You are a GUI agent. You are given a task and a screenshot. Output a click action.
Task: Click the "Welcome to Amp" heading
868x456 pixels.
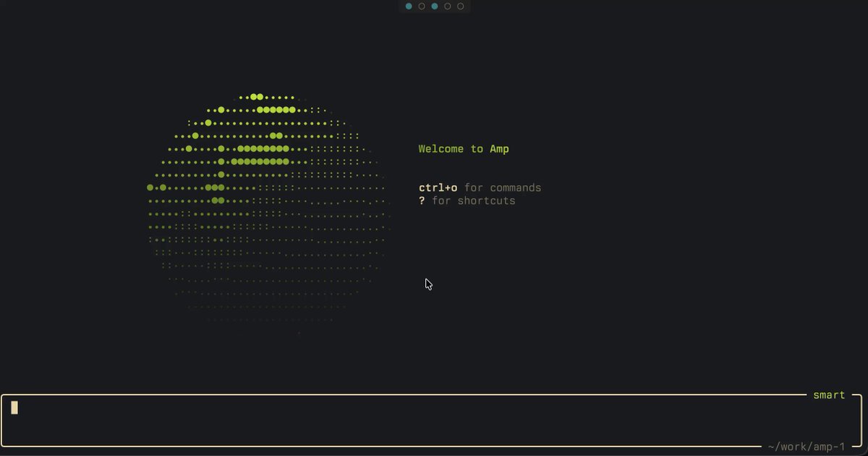[464, 149]
